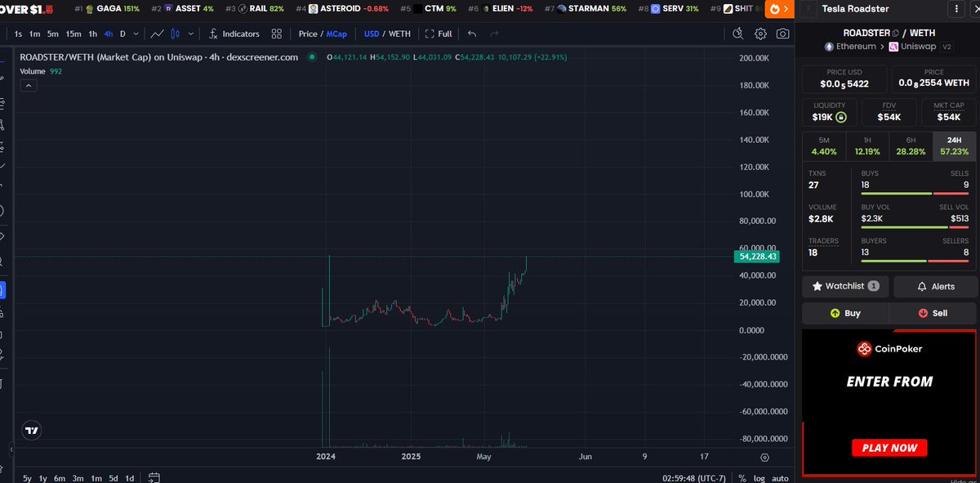The width and height of the screenshot is (980, 483).
Task: Switch chart denomination to USD
Action: click(x=372, y=34)
